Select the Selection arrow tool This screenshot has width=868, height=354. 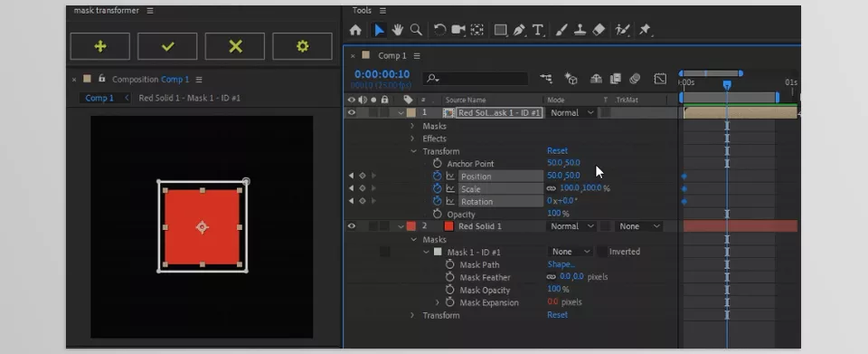tap(379, 30)
